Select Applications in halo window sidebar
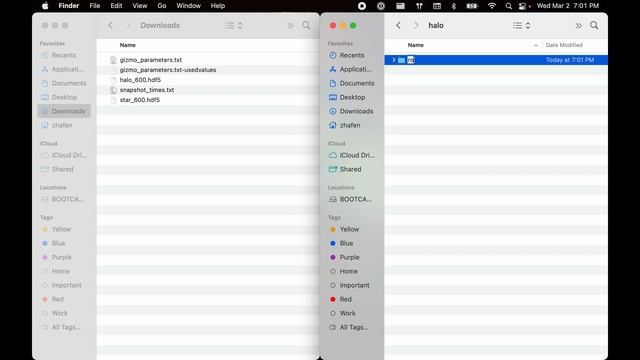 350,69
